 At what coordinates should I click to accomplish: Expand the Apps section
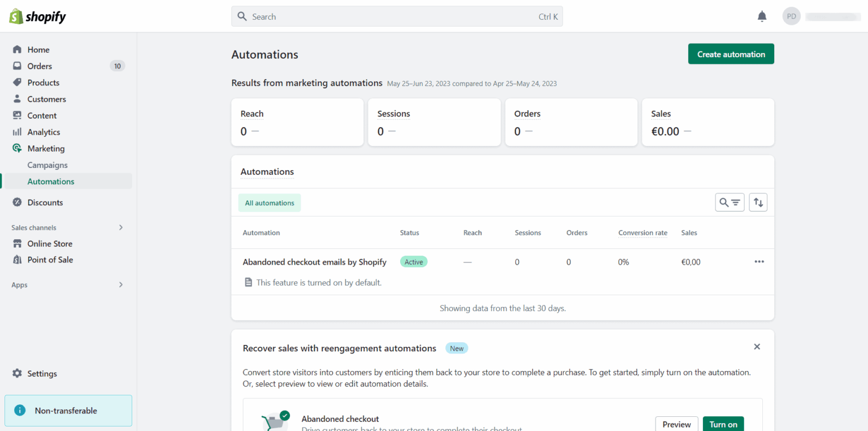coord(120,285)
